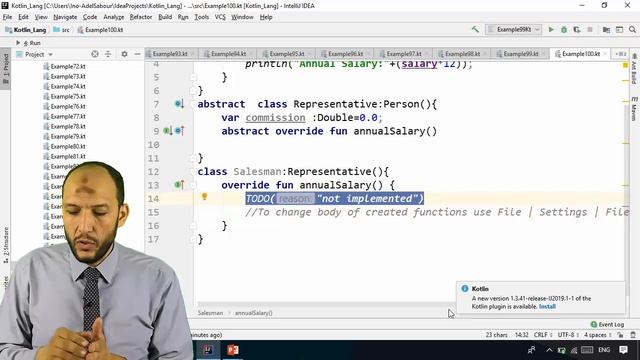Click Install link in Kotlin notification

[x=547, y=306]
